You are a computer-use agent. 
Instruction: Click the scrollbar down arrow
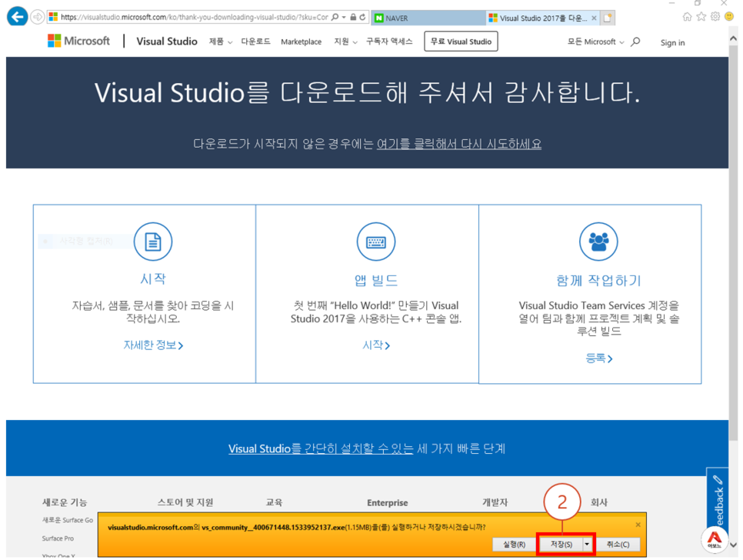click(x=734, y=545)
